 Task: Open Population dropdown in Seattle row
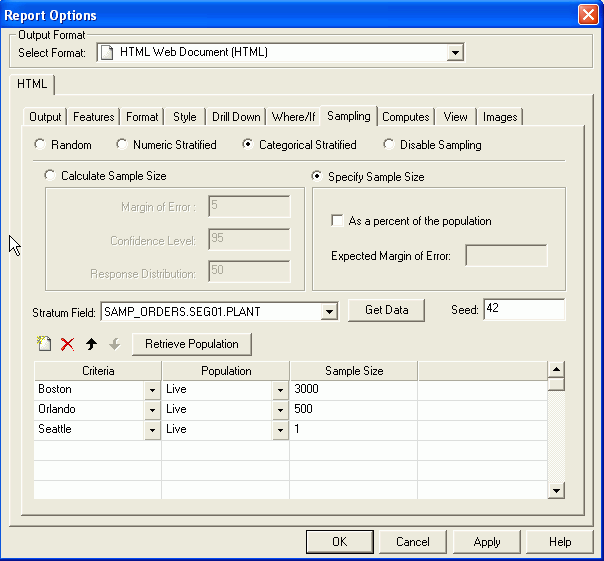280,430
